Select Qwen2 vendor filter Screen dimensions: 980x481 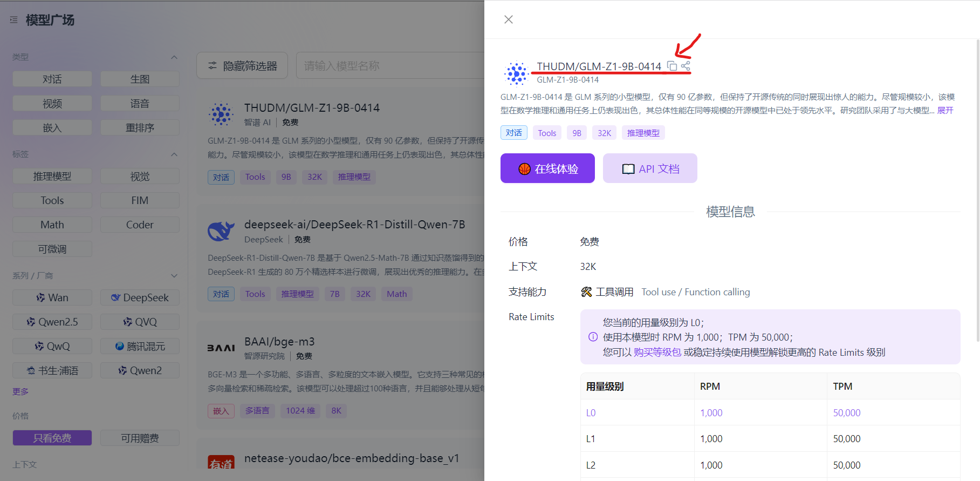[x=140, y=370]
